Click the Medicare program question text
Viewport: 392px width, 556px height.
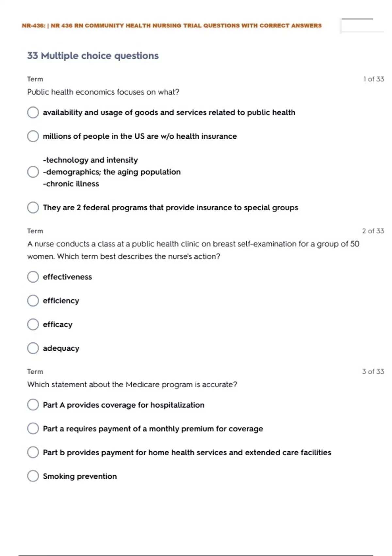132,384
